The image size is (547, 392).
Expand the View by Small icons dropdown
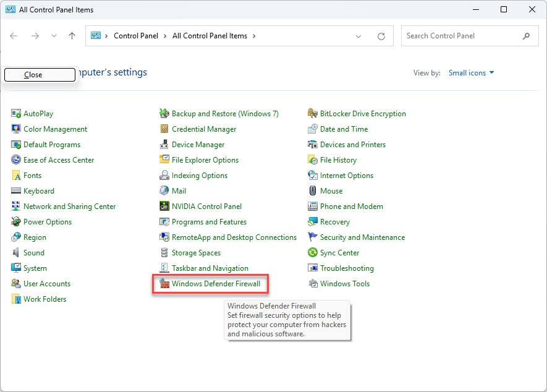coord(472,73)
